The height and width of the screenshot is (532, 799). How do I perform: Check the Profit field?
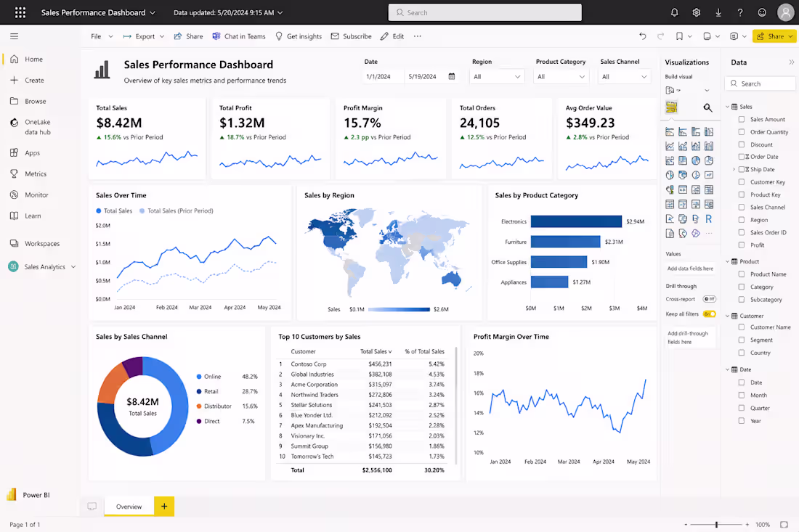(x=742, y=245)
